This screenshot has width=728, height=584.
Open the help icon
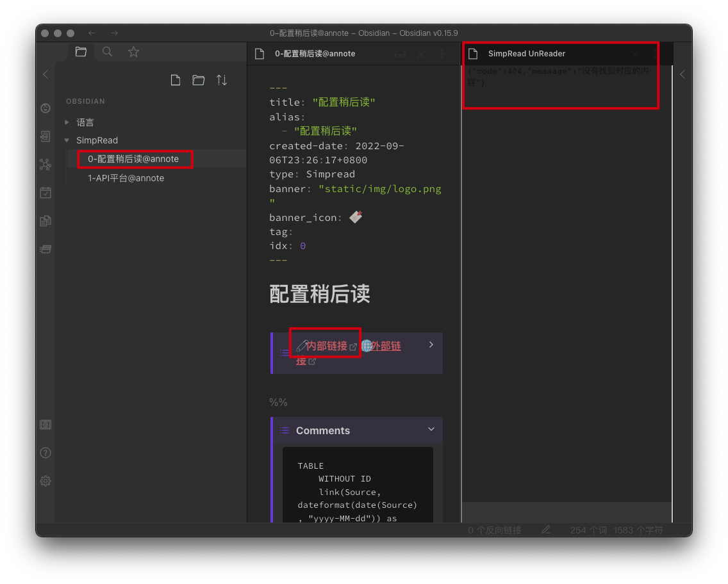point(45,453)
